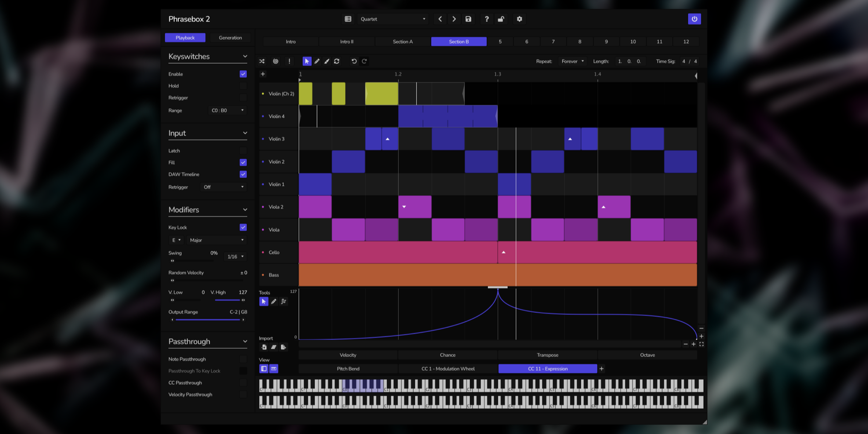868x434 pixels.
Task: Save the current preset
Action: click(468, 19)
